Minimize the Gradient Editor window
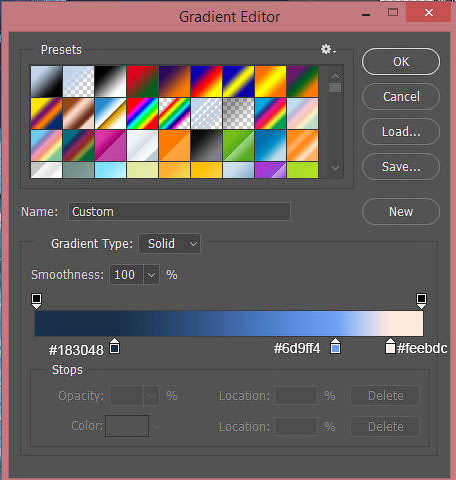Screen dimensions: 456x480 point(366,14)
